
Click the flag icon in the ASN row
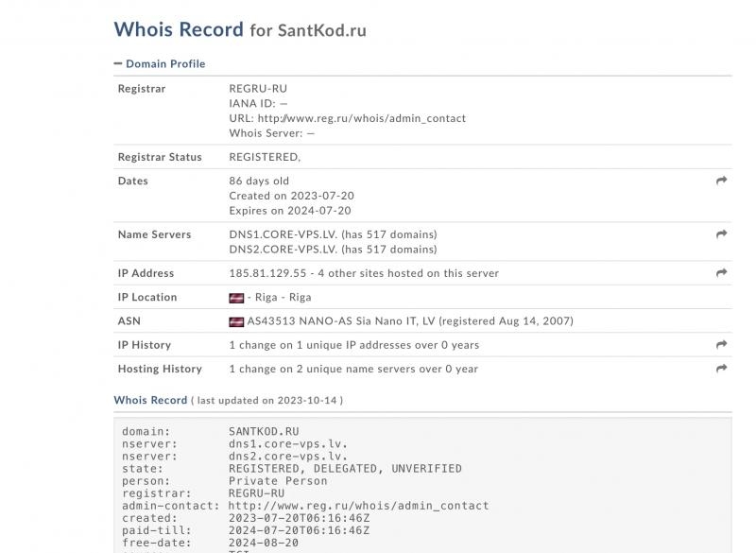tap(236, 321)
